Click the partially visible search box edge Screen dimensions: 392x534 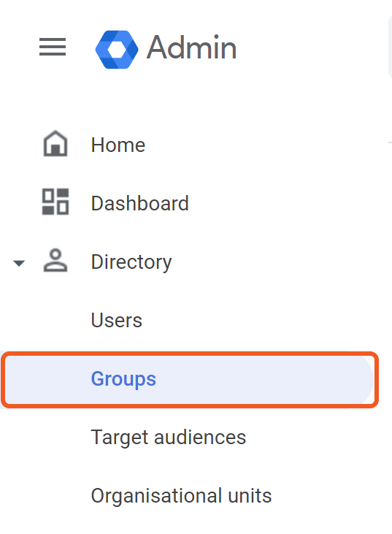tap(390, 47)
